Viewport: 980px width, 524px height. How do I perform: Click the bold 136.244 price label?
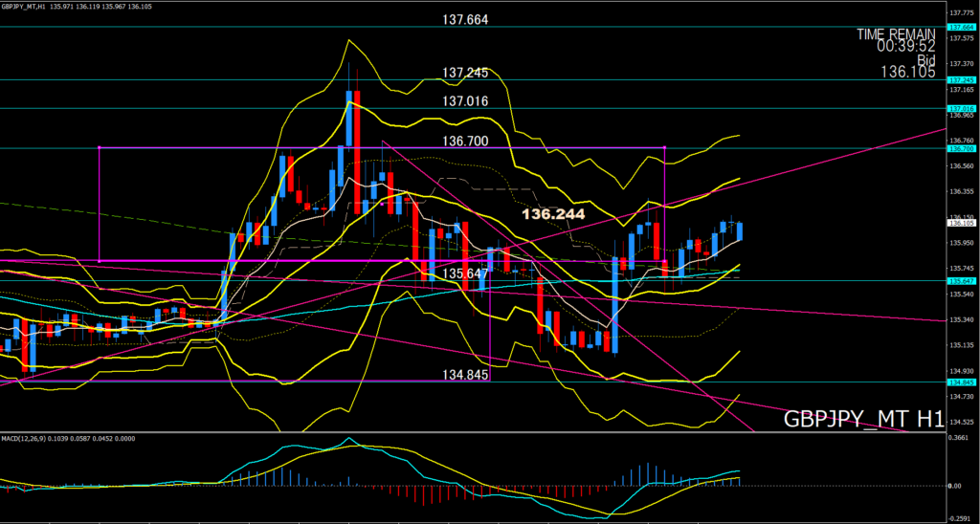pos(554,214)
